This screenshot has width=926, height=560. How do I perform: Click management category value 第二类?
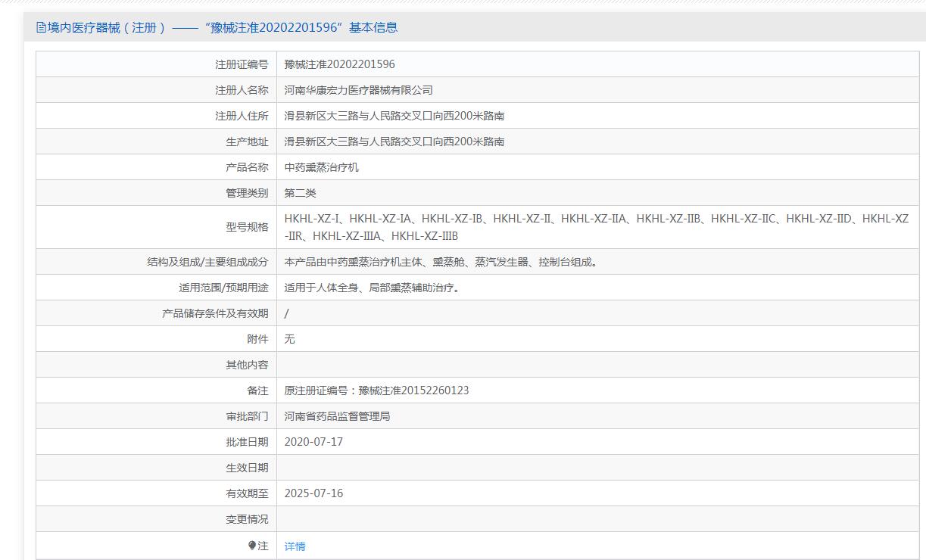(300, 193)
